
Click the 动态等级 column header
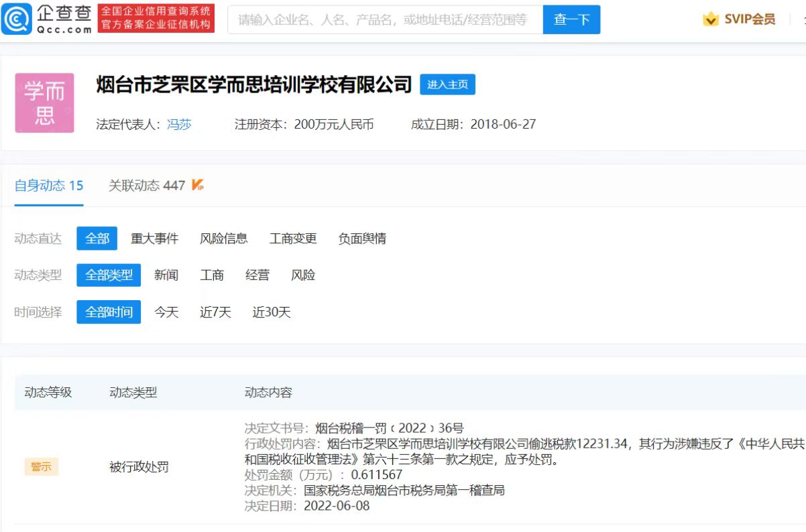tap(48, 393)
